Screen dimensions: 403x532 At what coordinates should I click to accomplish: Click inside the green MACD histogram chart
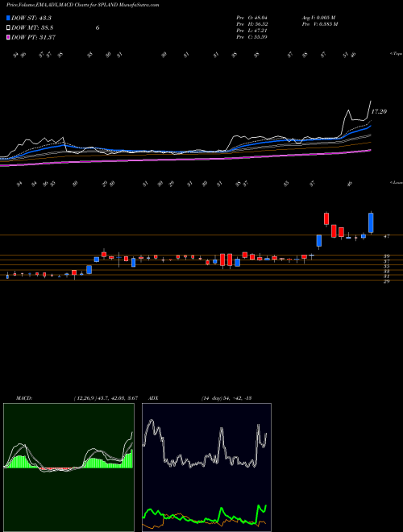click(x=69, y=468)
